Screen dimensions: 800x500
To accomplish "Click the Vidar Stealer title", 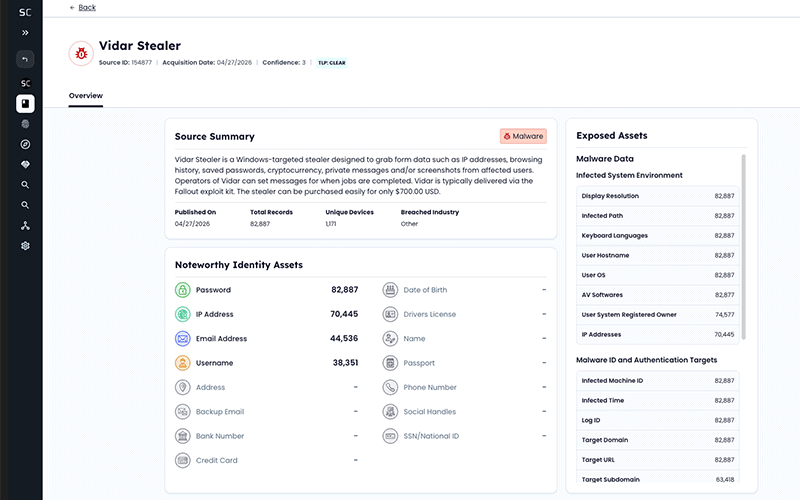I will click(x=140, y=45).
